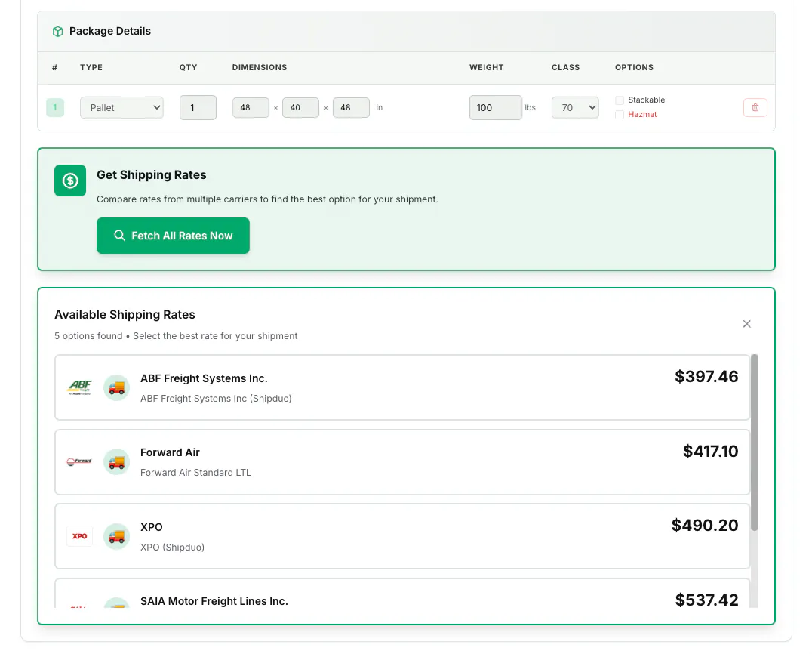812x654 pixels.
Task: Click the QTY column header
Action: 188,67
